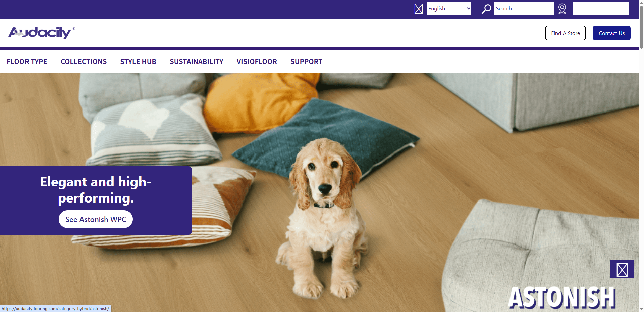Image resolution: width=644 pixels, height=312 pixels.
Task: Open the SUPPORT menu
Action: click(306, 62)
